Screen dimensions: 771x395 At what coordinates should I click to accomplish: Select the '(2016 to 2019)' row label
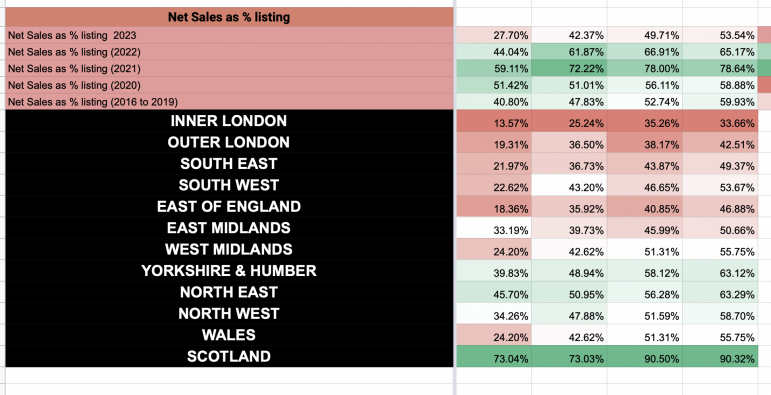click(229, 102)
